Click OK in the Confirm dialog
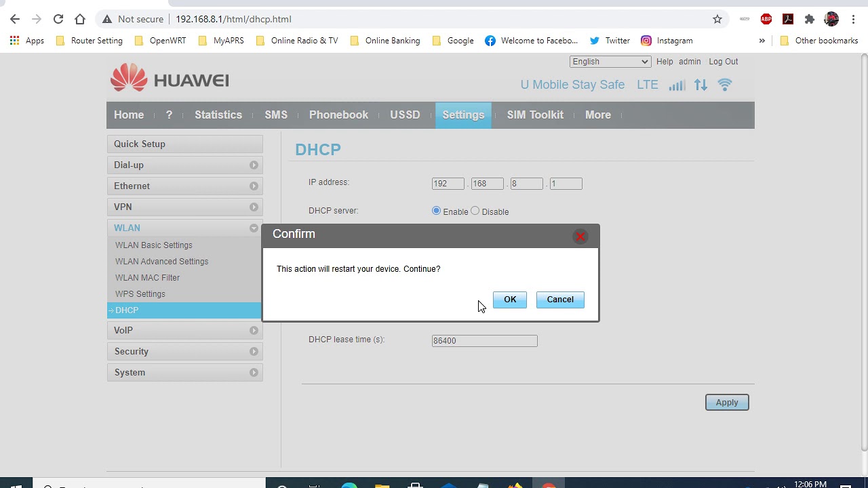The image size is (868, 488). [x=510, y=300]
